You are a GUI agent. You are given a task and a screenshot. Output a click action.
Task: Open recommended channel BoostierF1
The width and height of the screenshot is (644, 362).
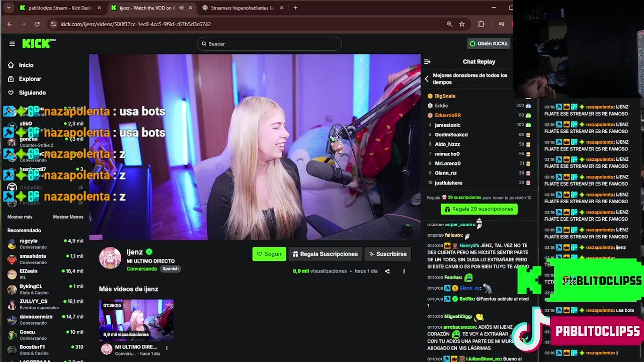tap(45, 349)
